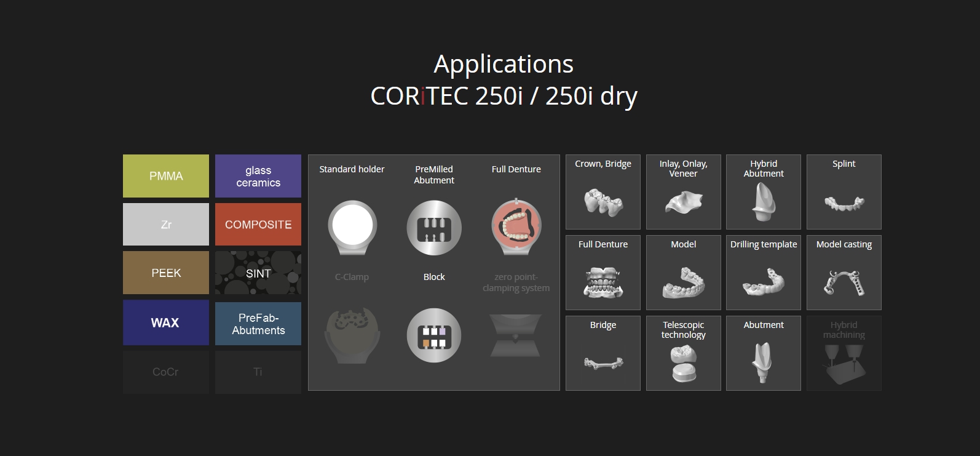Click the dimmed CoCr material tile
The width and height of the screenshot is (980, 456).
click(166, 372)
